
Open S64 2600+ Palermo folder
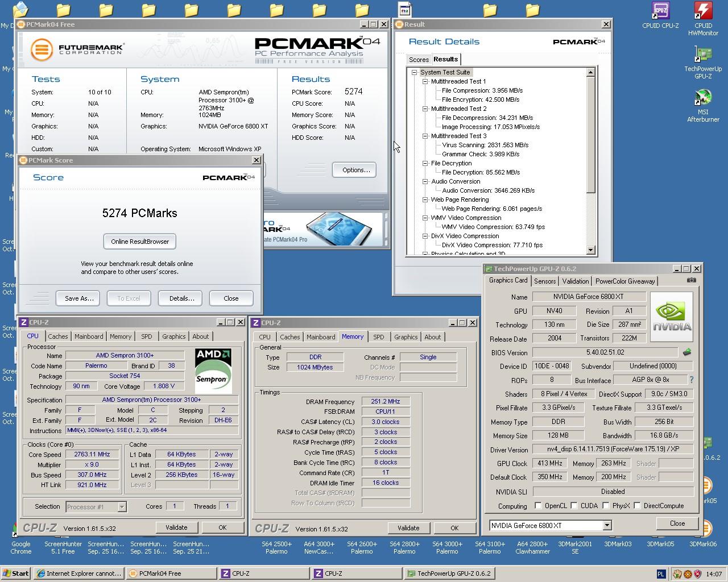[362, 547]
